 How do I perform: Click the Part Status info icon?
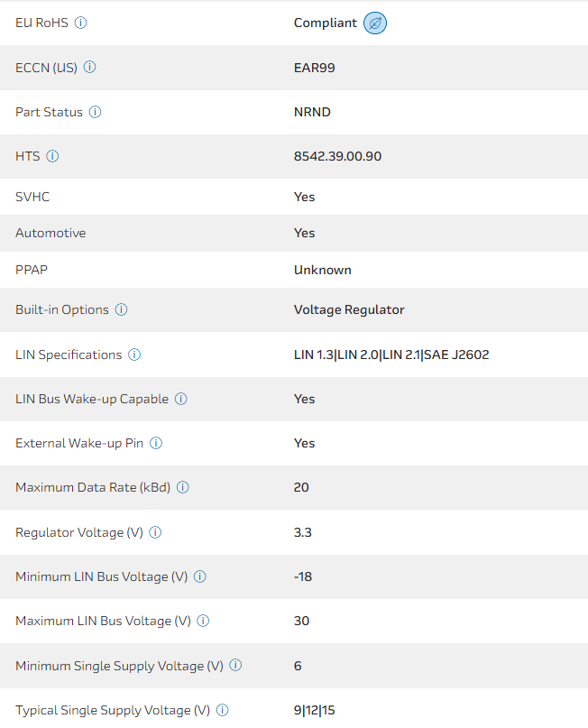[96, 113]
